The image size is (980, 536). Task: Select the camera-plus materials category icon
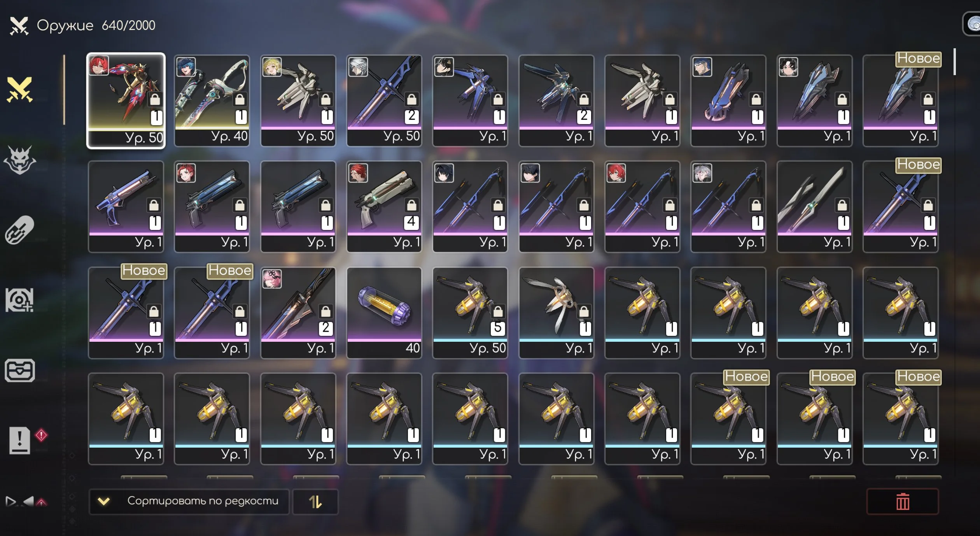[x=19, y=300]
